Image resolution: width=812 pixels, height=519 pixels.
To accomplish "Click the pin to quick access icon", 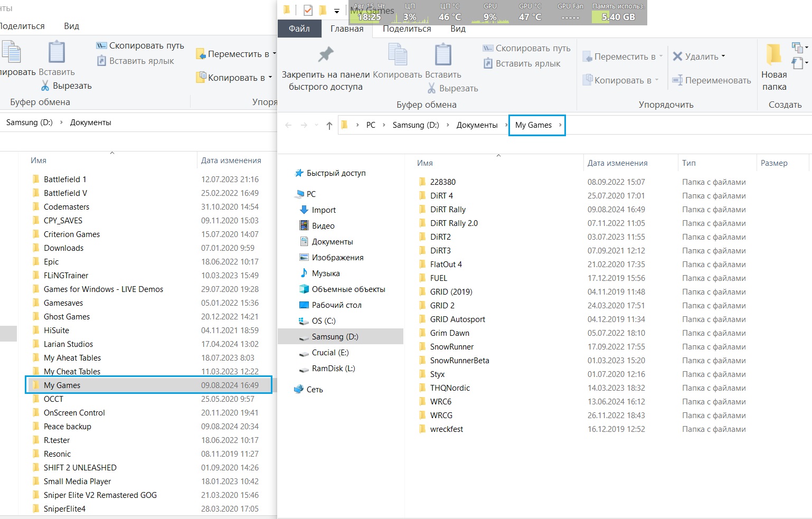I will tap(326, 54).
